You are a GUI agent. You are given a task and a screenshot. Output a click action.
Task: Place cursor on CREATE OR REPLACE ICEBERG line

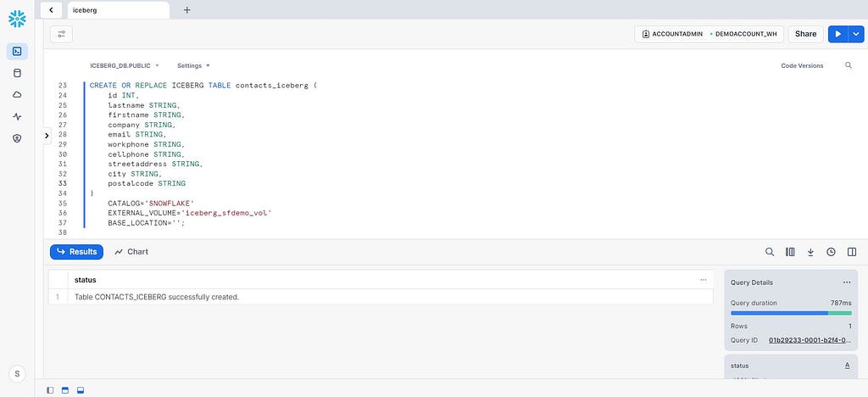pyautogui.click(x=203, y=86)
